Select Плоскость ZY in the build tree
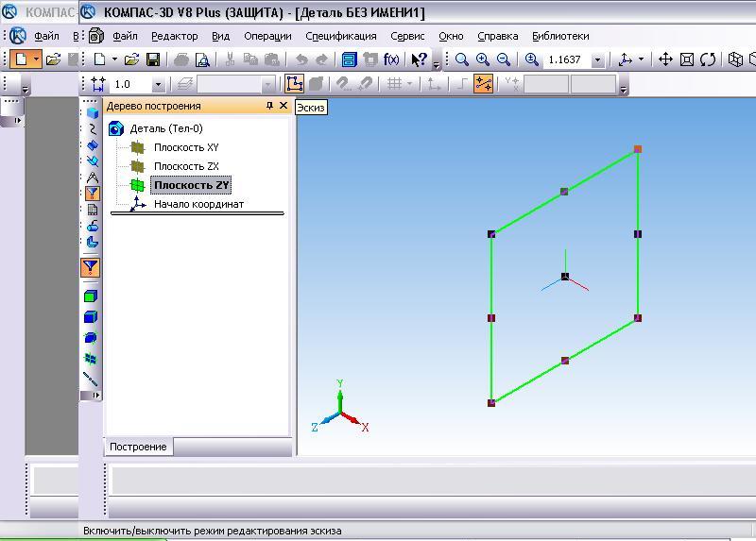 (x=192, y=185)
